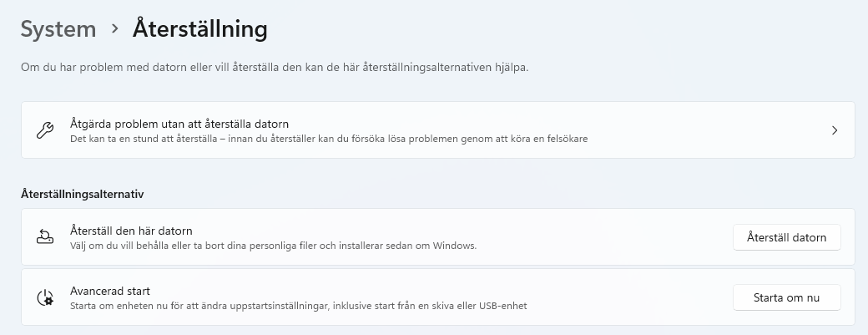Click empty middle of the Åtgärda problem card
The width and height of the screenshot is (868, 335).
click(x=709, y=130)
